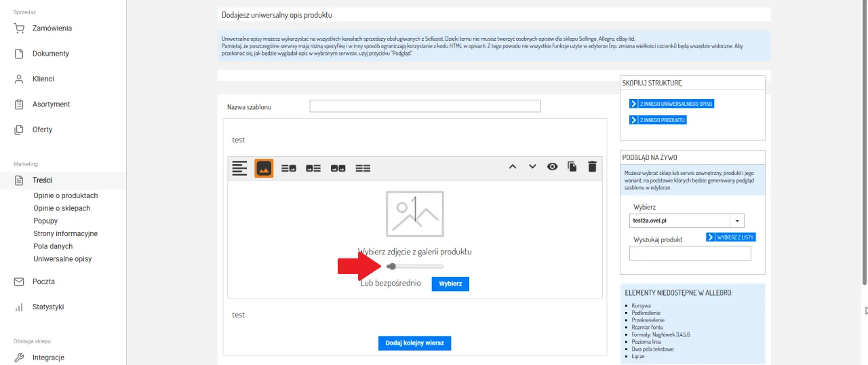Click the Klienci person icon
Viewport: 868px width, 365px height.
tap(19, 79)
